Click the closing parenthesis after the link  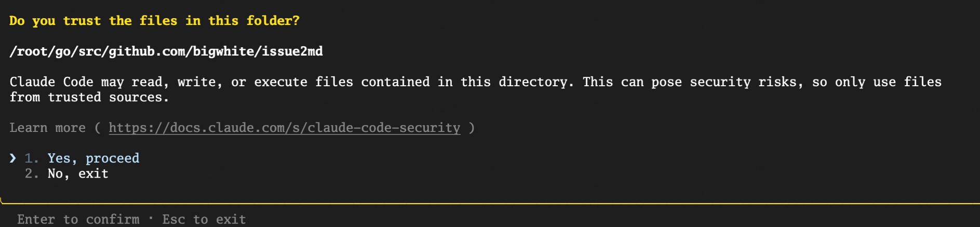472,128
